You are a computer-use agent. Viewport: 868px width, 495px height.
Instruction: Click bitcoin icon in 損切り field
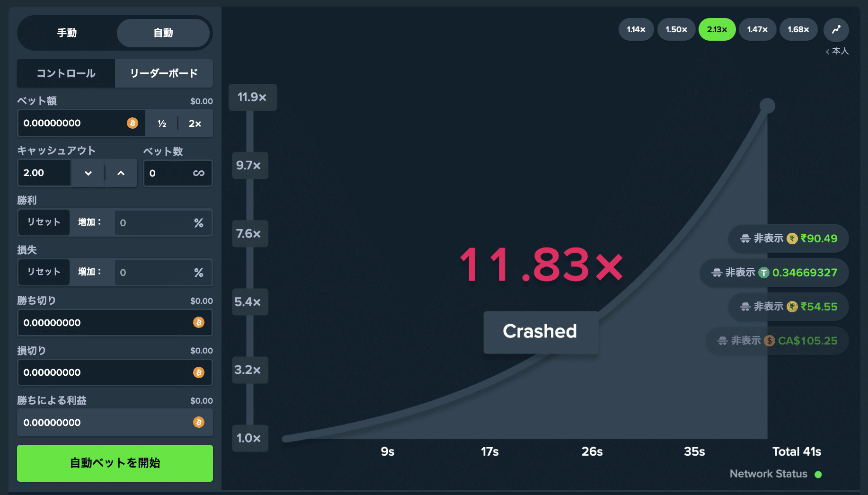click(x=199, y=372)
